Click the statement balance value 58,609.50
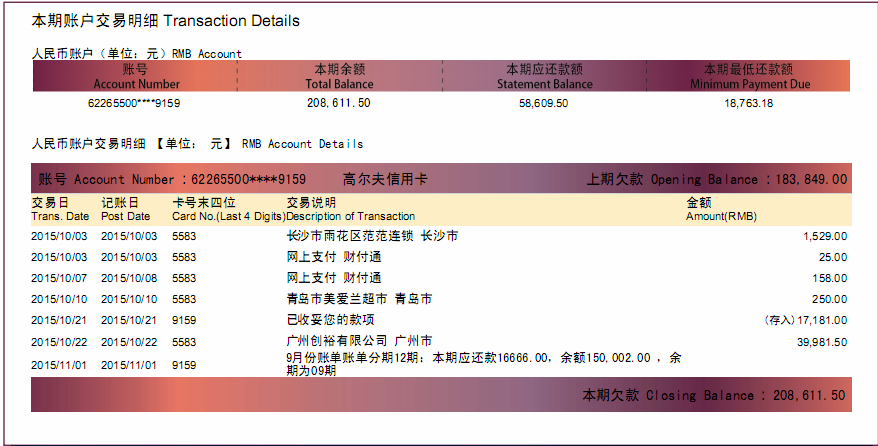This screenshot has width=878, height=446. (544, 103)
